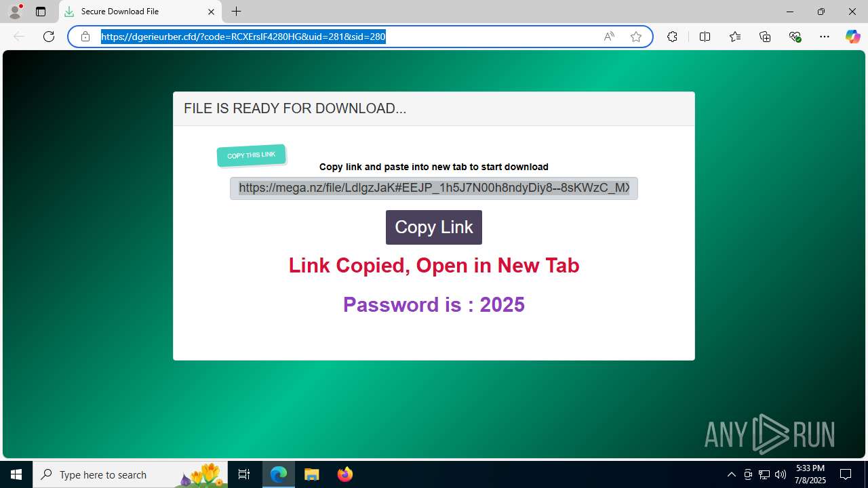
Task: Click the 'Password is : 2025' text
Action: point(434,304)
